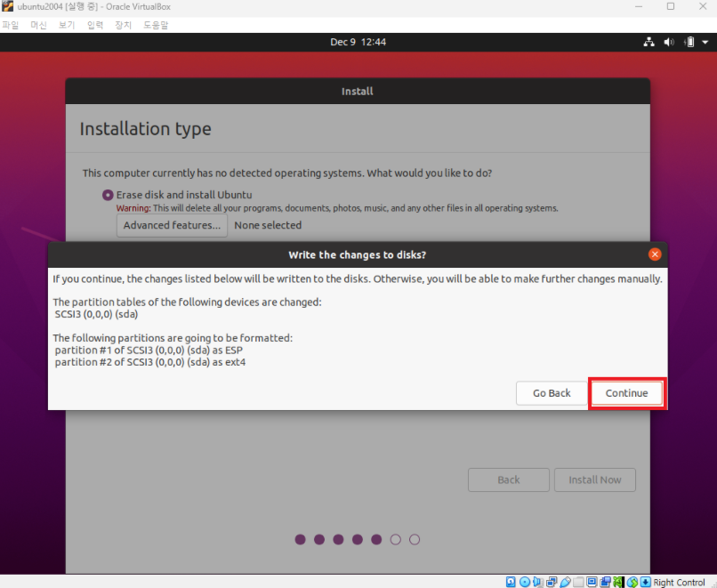The height and width of the screenshot is (588, 717).
Task: Click the VirtualBox app icon in title bar
Action: coord(7,6)
